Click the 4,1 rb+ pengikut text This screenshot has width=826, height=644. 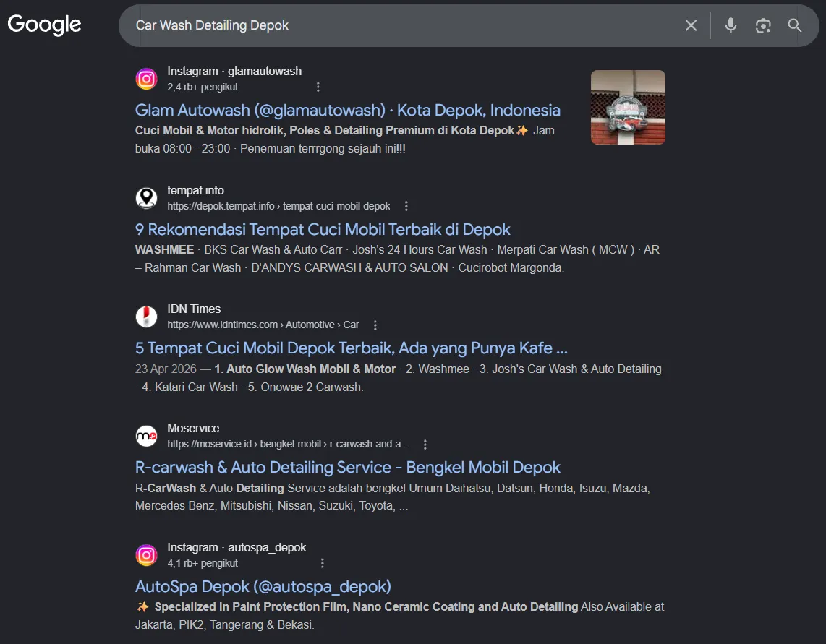[203, 563]
